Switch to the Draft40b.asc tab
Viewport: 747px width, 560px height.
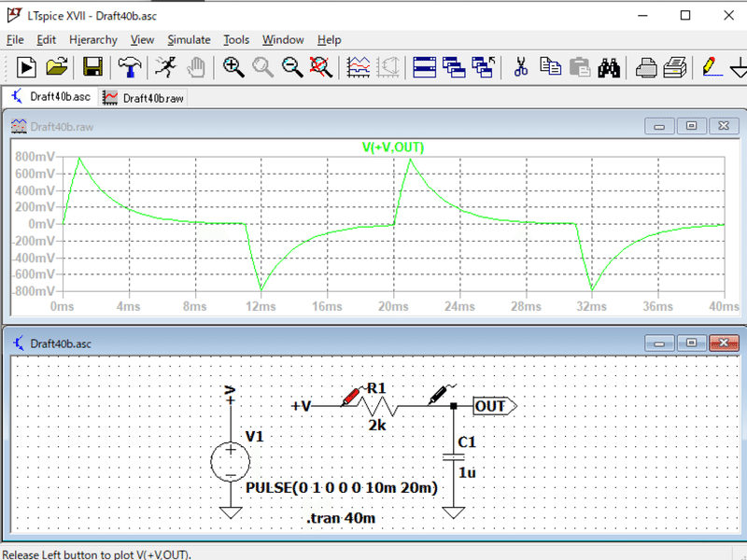50,97
